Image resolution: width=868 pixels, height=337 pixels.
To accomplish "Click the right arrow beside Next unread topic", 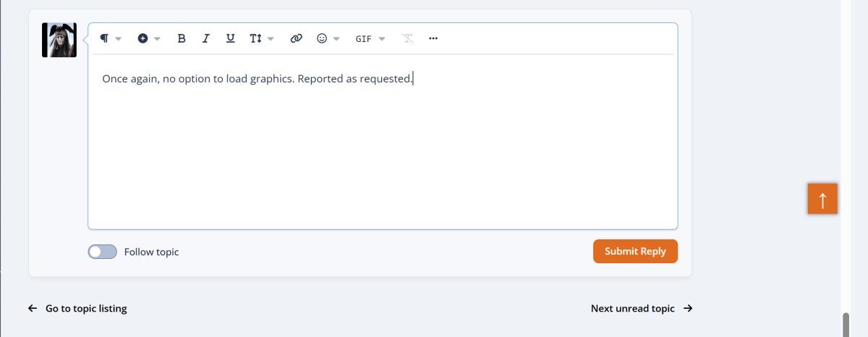I will tap(688, 309).
